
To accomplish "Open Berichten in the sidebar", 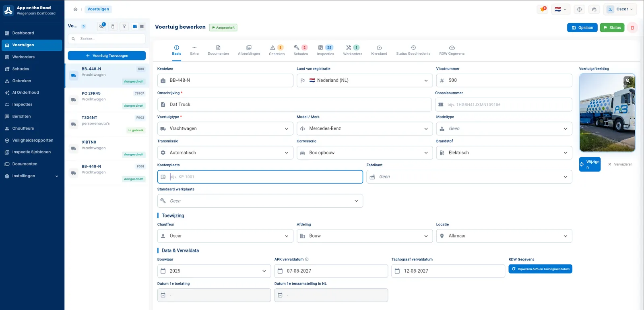I will click(x=32, y=116).
